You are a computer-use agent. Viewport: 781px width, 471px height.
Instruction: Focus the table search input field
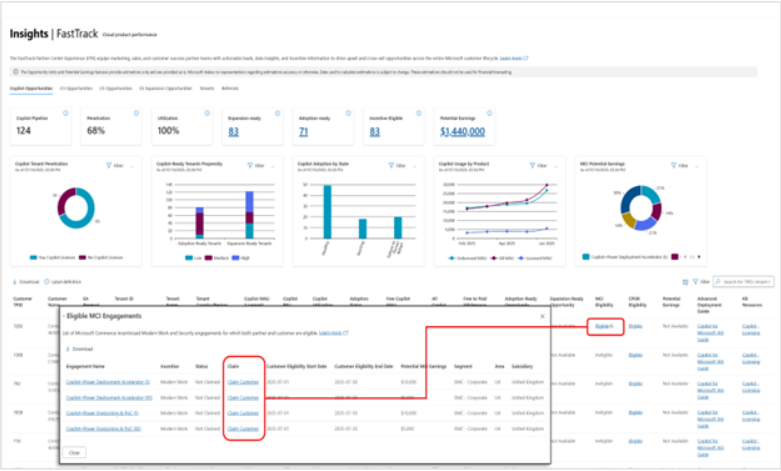tap(744, 282)
